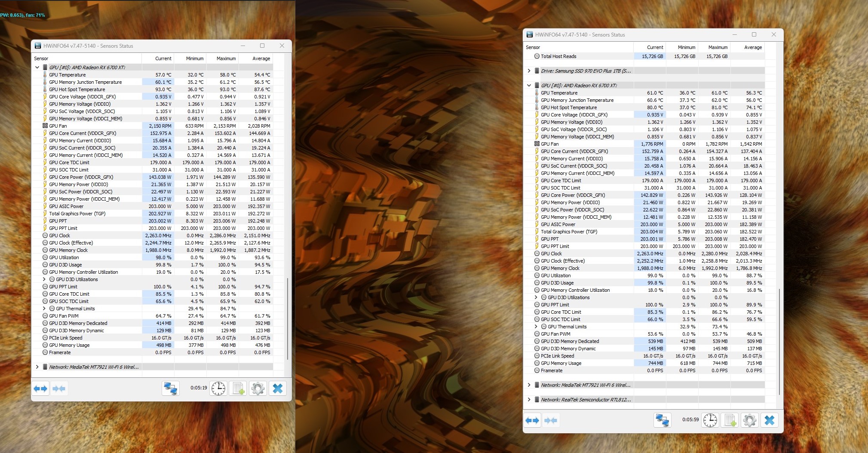Expand GPU Thermal Limits in the right window
The height and width of the screenshot is (453, 868).
pos(536,327)
